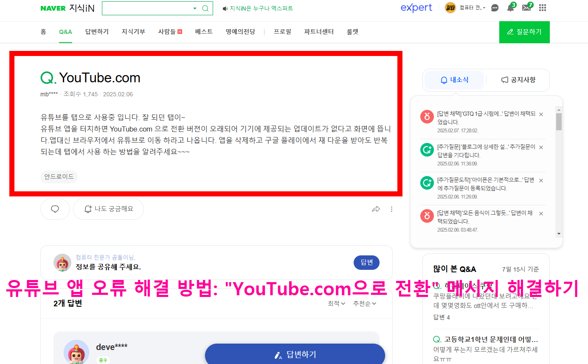
Task: Click the search magnifier icon
Action: click(x=205, y=8)
